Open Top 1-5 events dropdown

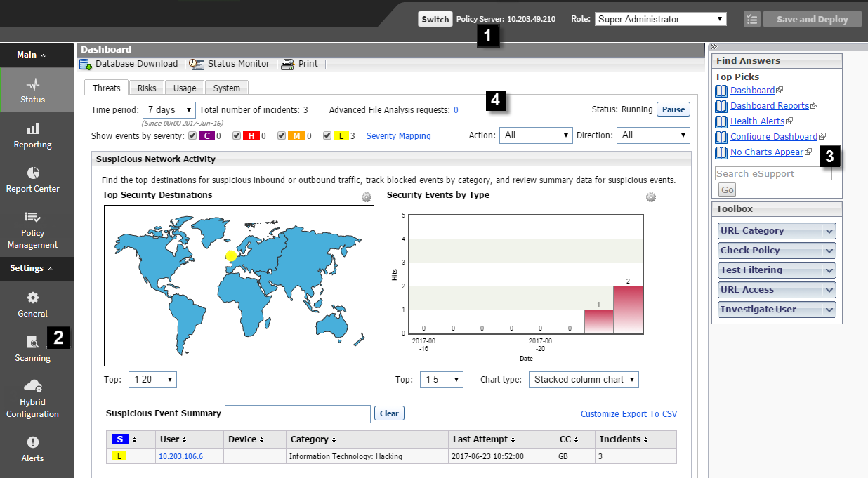(x=442, y=380)
